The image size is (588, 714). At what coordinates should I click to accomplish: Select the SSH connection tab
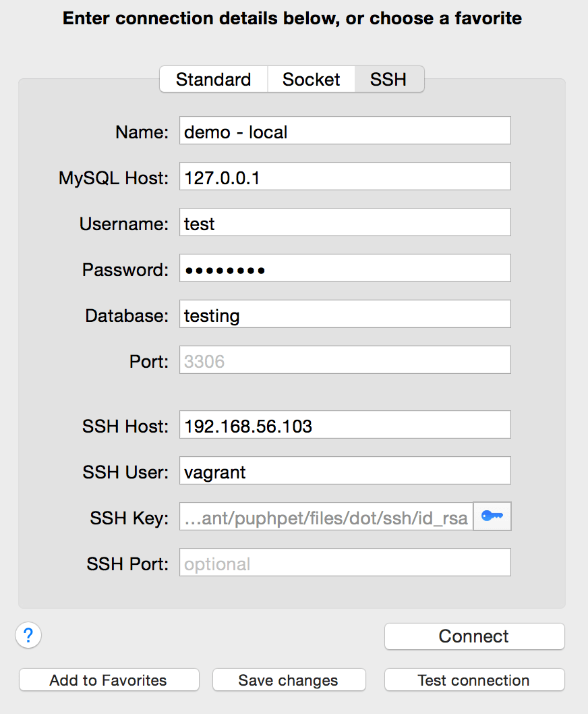tap(389, 79)
